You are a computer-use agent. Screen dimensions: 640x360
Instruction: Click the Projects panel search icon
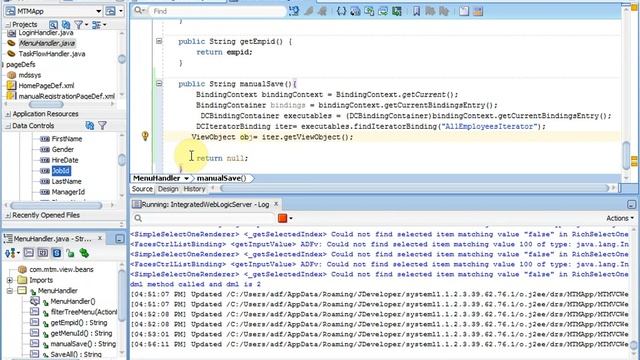53,25
